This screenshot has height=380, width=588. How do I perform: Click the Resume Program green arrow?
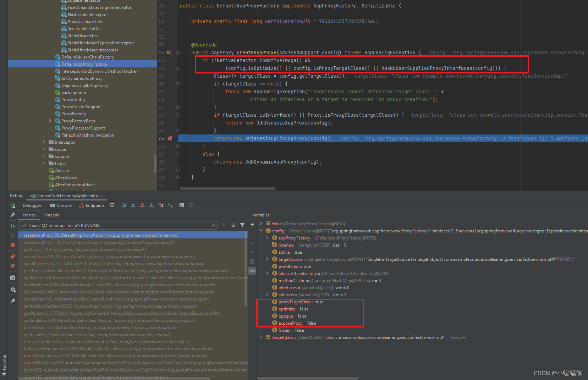tap(13, 226)
